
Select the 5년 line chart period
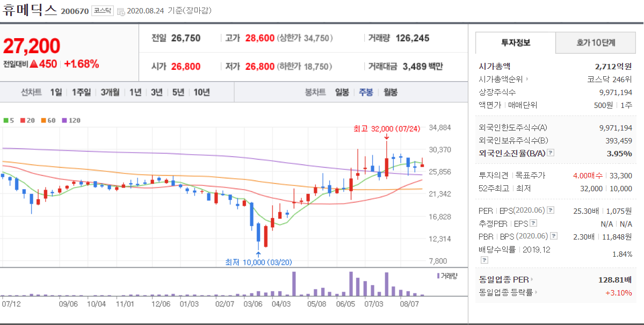coord(178,92)
